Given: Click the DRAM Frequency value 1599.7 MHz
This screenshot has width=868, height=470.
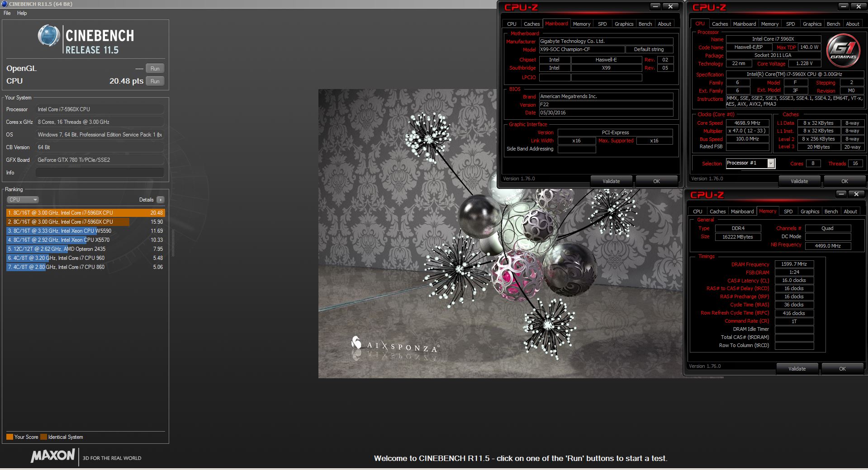Looking at the screenshot, I should (x=794, y=264).
